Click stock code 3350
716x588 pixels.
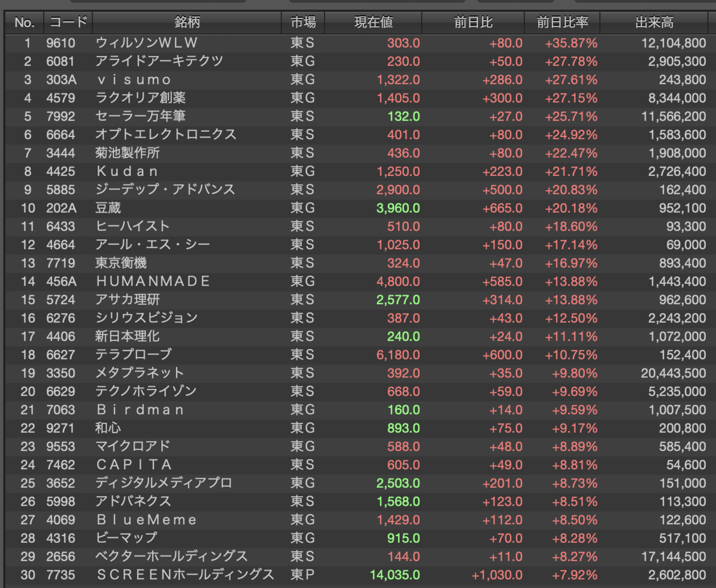[61, 373]
